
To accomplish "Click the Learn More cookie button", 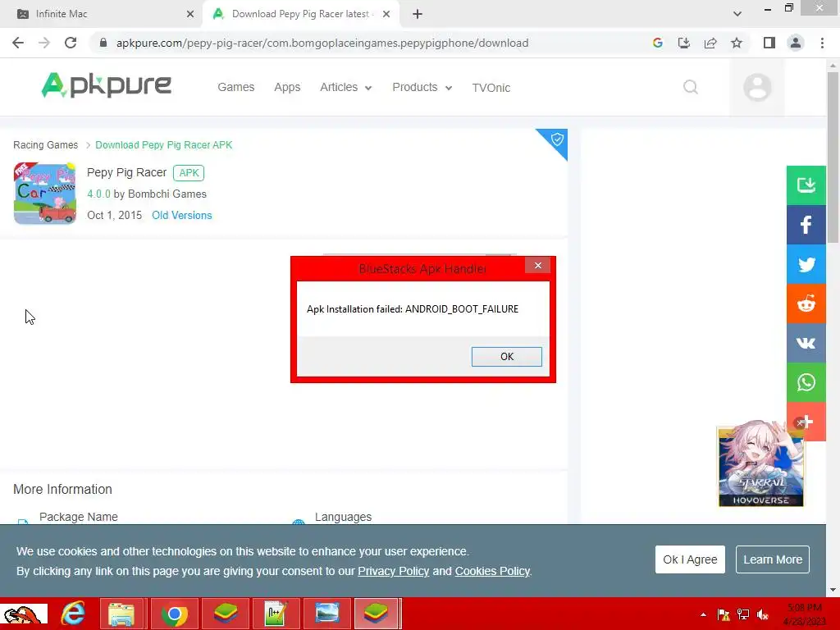I will pyautogui.click(x=773, y=559).
